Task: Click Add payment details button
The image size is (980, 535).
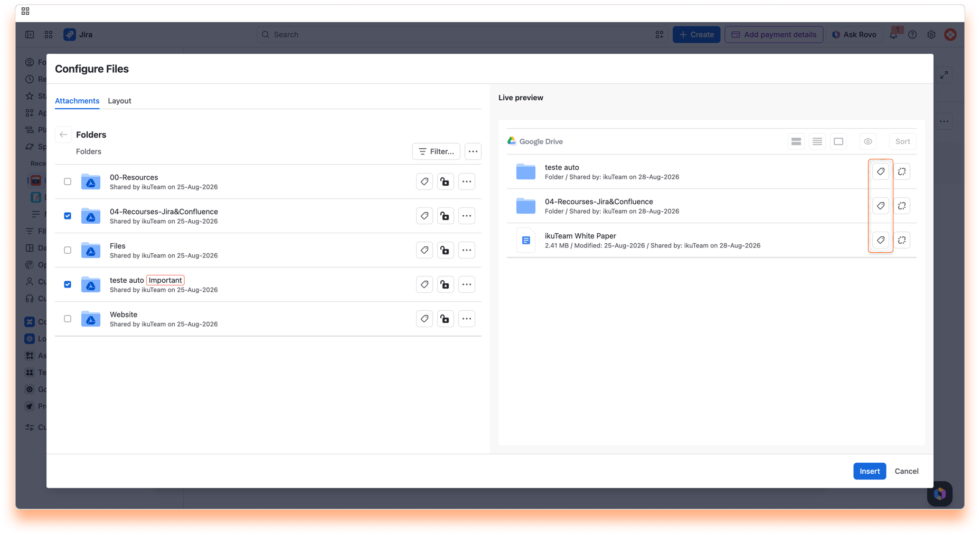Action: coord(774,35)
